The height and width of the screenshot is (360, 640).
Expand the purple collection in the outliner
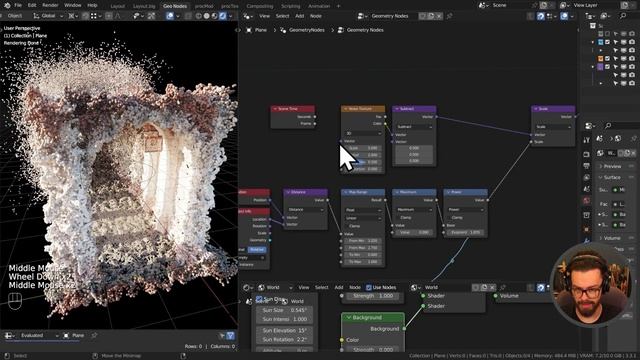(x=593, y=67)
